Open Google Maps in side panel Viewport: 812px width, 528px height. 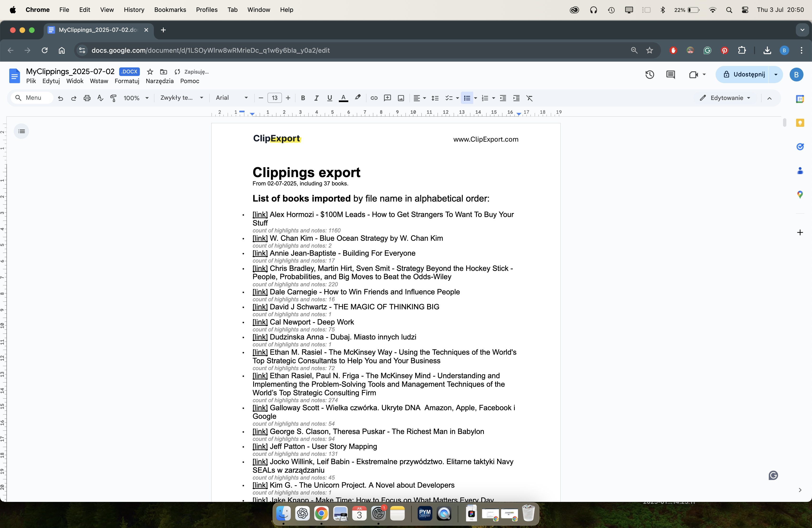coord(800,195)
